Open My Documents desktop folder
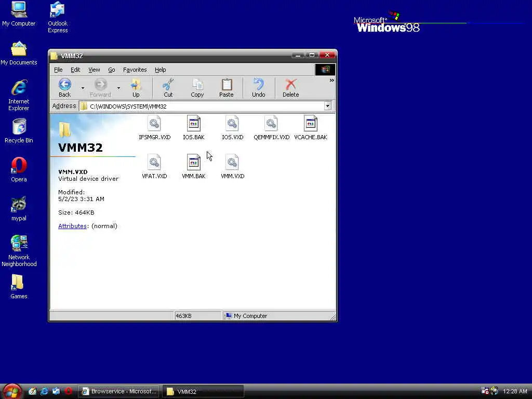 point(19,54)
